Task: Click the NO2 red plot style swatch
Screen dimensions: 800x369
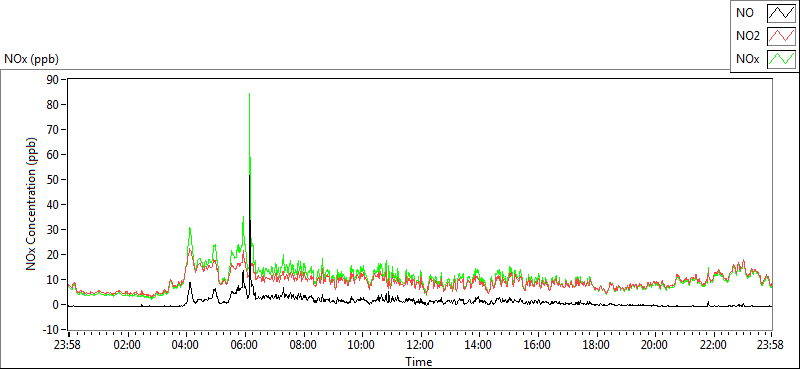Action: click(x=781, y=36)
